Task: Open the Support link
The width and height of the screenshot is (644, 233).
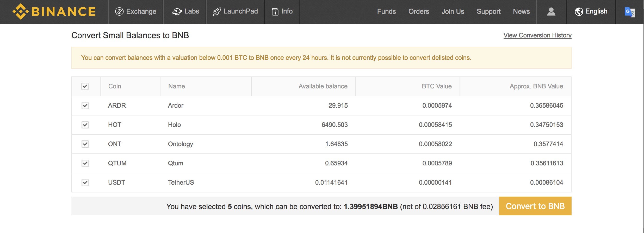Action: tap(489, 11)
